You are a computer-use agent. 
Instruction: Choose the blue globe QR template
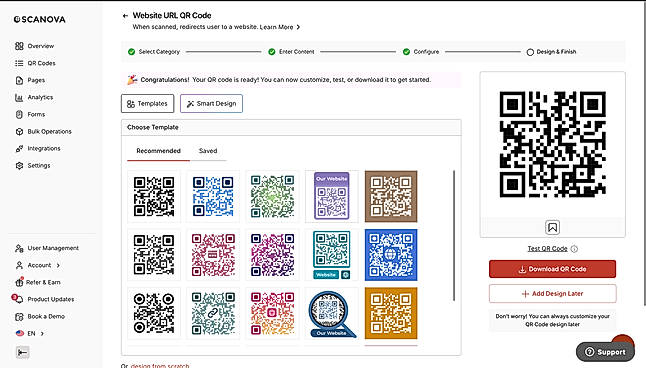[x=391, y=255]
